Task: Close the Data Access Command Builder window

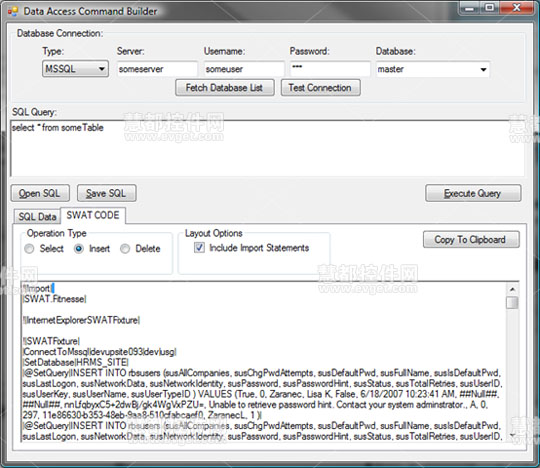Action: click(517, 8)
